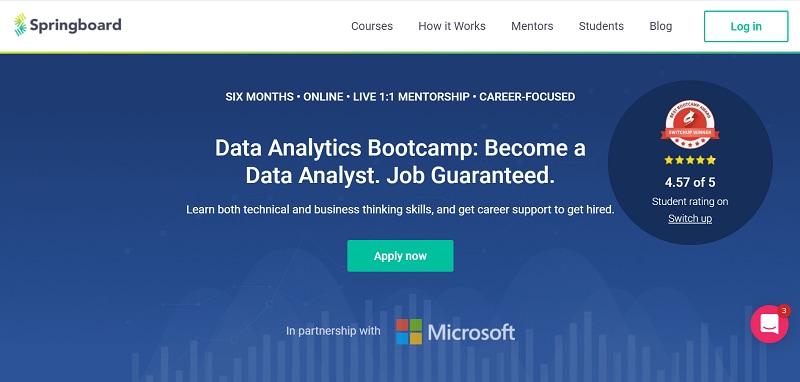This screenshot has height=382, width=800.
Task: Click the Log in button
Action: point(746,27)
